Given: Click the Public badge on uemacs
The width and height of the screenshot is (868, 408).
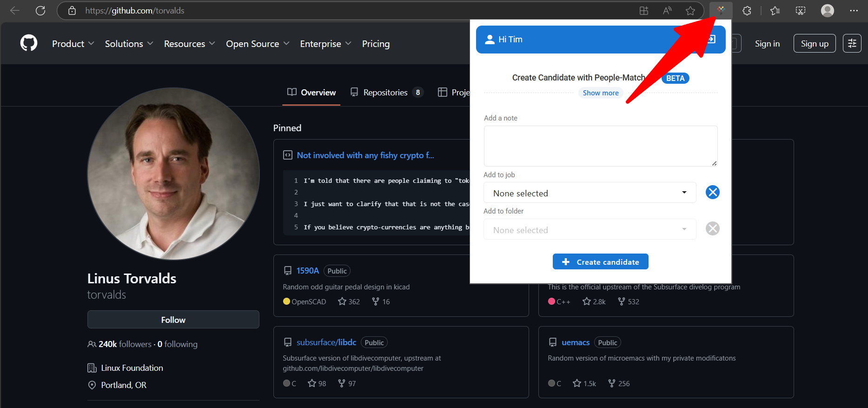Looking at the screenshot, I should [x=608, y=342].
